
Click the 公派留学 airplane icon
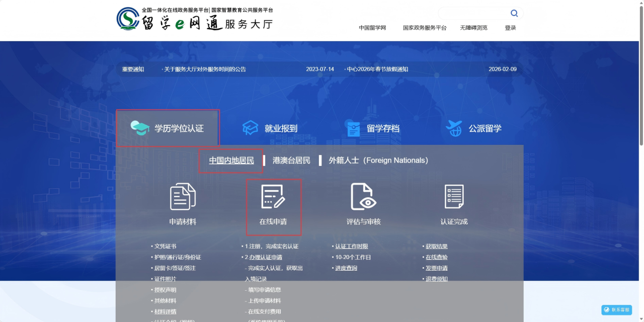454,127
